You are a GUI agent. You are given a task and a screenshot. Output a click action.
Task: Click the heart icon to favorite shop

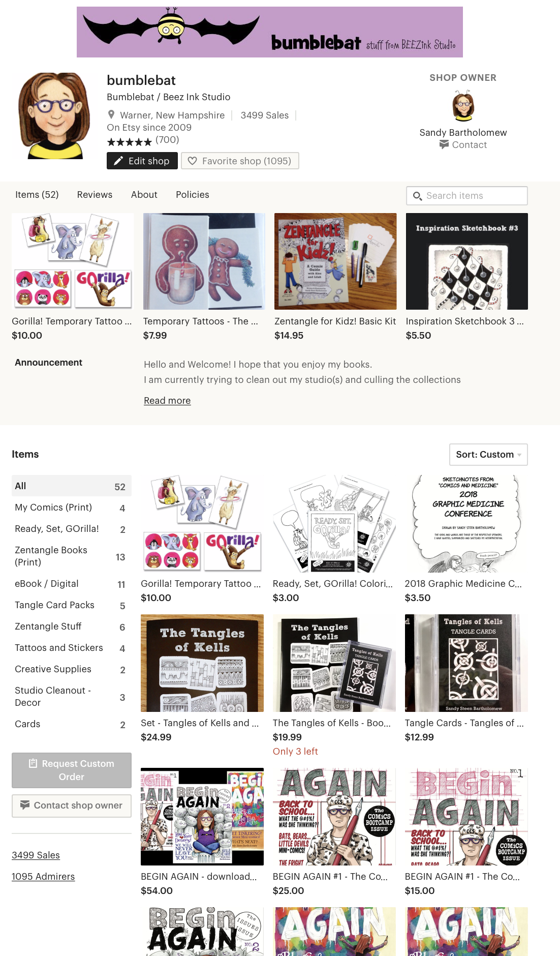[x=192, y=161]
